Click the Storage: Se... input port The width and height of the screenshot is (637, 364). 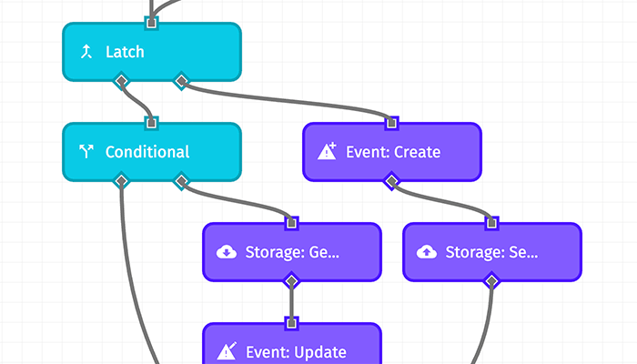(x=491, y=223)
